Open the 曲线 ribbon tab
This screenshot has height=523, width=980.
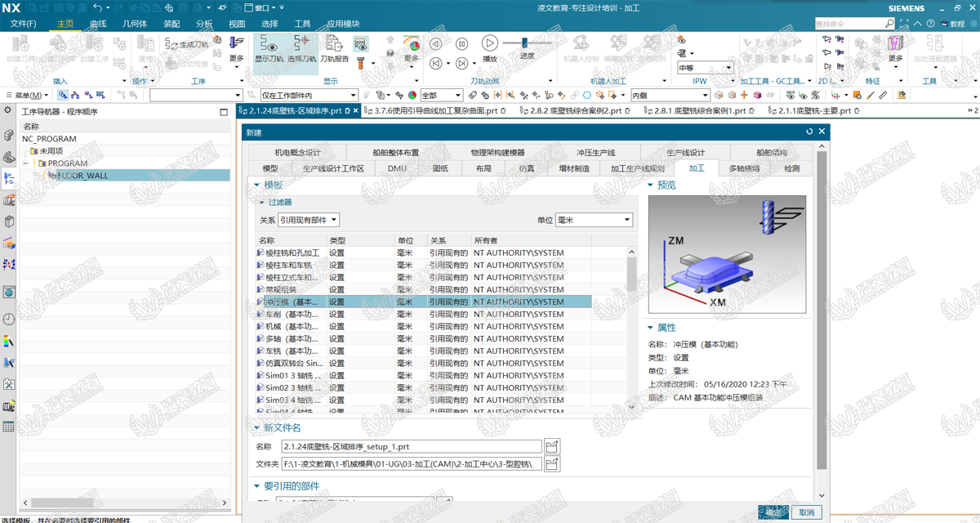click(x=98, y=24)
